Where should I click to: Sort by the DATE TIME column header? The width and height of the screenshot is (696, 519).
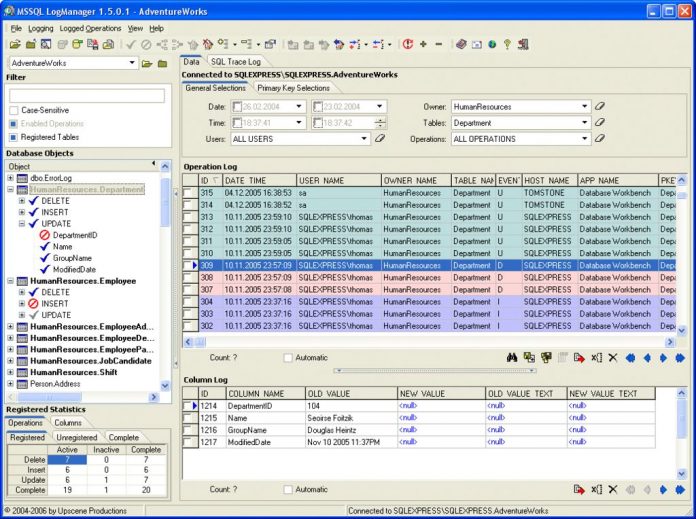coord(259,181)
